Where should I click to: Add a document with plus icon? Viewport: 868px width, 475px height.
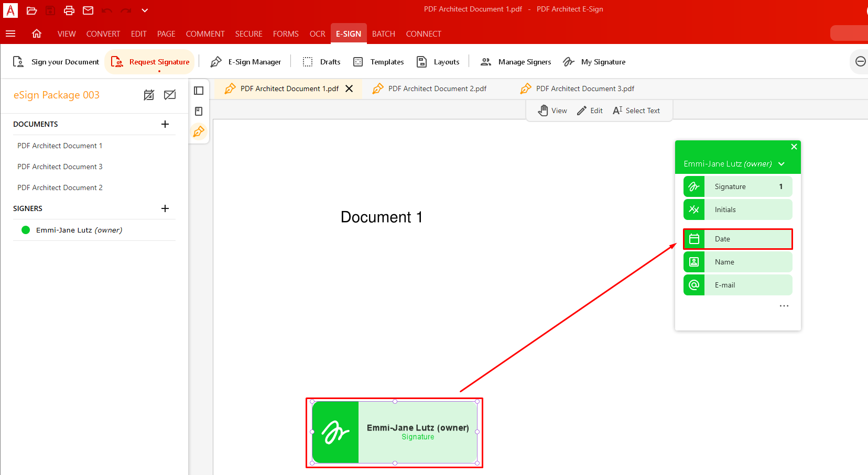point(165,124)
